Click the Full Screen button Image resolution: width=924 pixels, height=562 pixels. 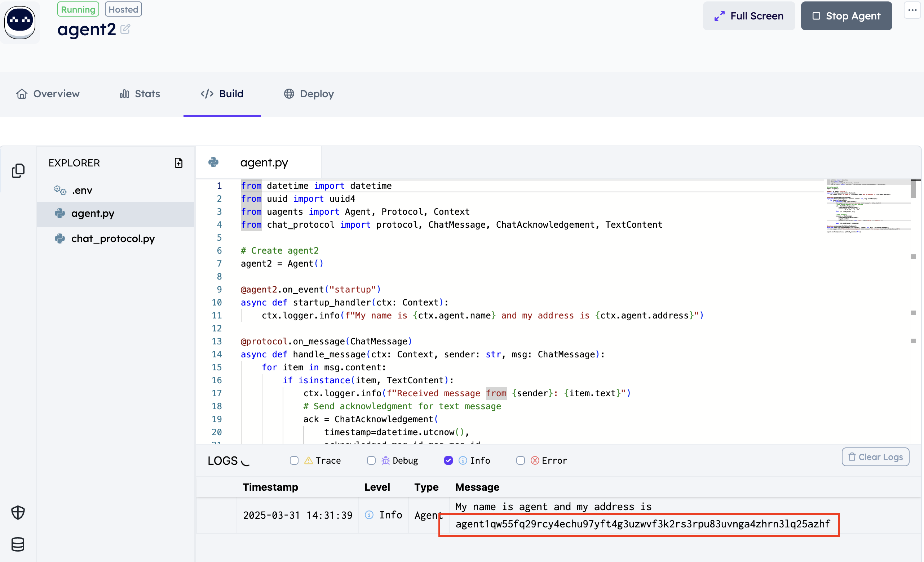pyautogui.click(x=749, y=16)
